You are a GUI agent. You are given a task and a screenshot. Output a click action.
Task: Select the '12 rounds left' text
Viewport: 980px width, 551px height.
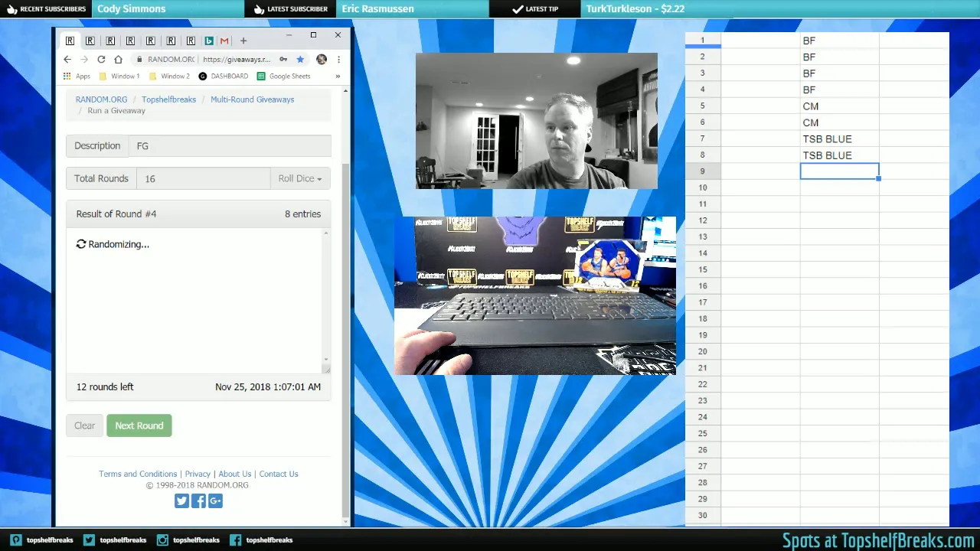point(105,387)
